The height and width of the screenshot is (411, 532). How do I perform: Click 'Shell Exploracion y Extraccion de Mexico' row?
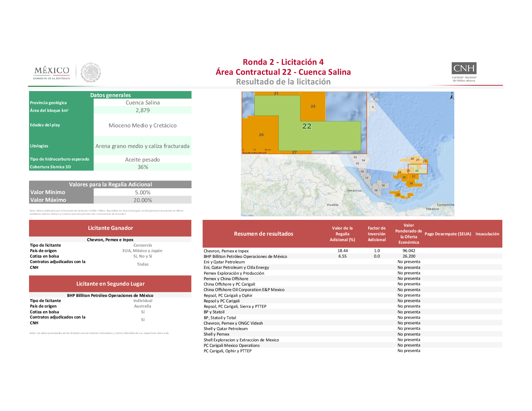(x=352, y=340)
